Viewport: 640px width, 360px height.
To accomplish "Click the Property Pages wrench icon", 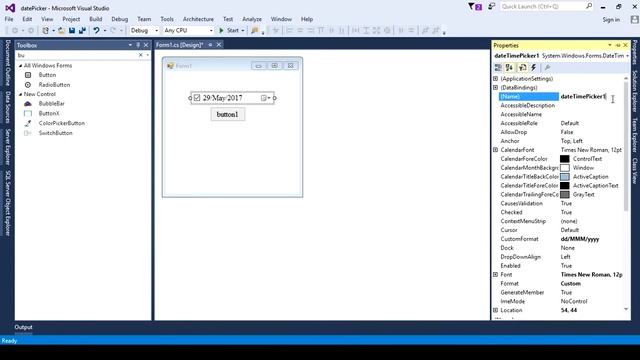I will pyautogui.click(x=547, y=68).
